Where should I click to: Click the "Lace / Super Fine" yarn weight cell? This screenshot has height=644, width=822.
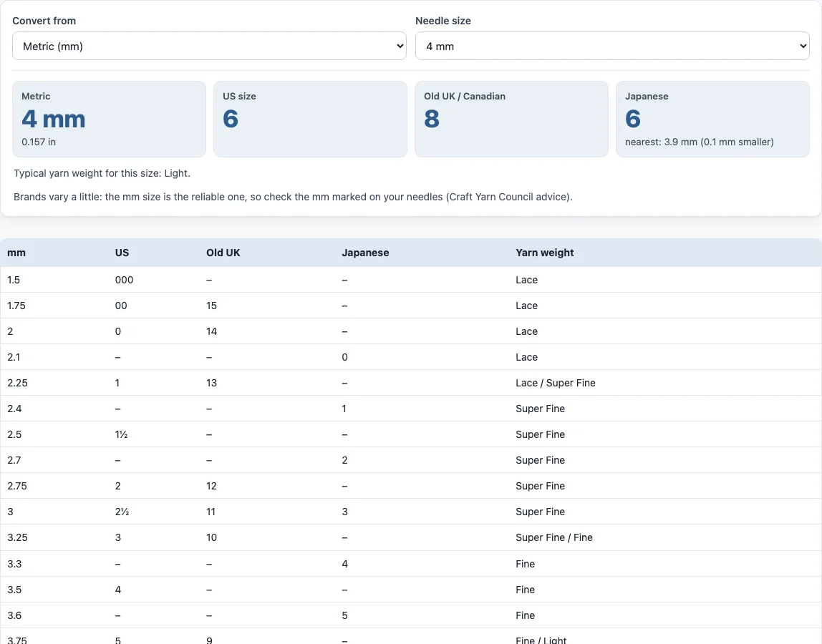[x=556, y=383]
